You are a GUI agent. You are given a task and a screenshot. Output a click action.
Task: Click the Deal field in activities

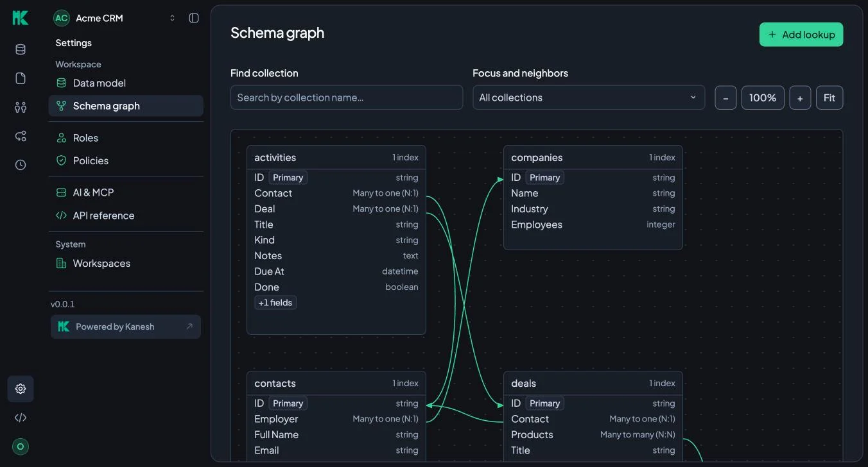point(336,209)
